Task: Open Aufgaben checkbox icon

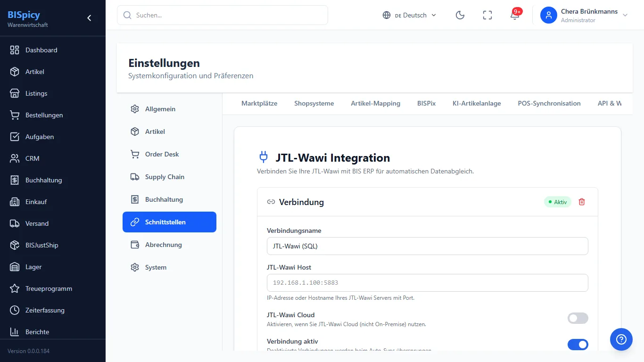Action: pos(15,137)
